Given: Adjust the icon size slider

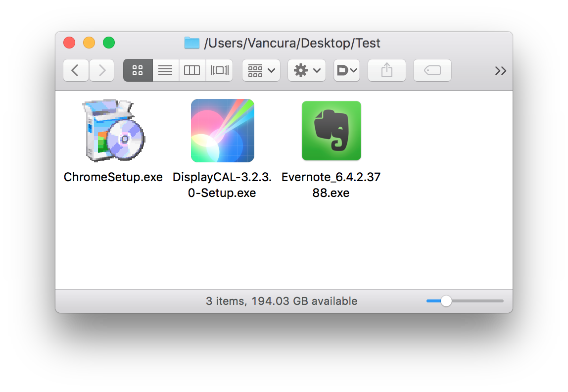Looking at the screenshot, I should 447,300.
